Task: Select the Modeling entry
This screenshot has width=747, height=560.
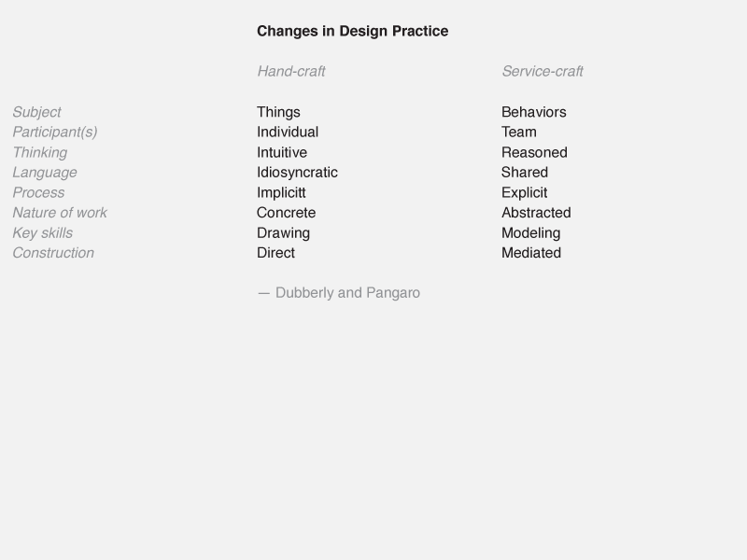Action: point(530,232)
